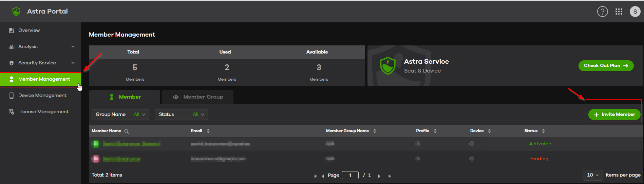The image size is (644, 184).
Task: Open the Activated member's name link
Action: click(132, 144)
